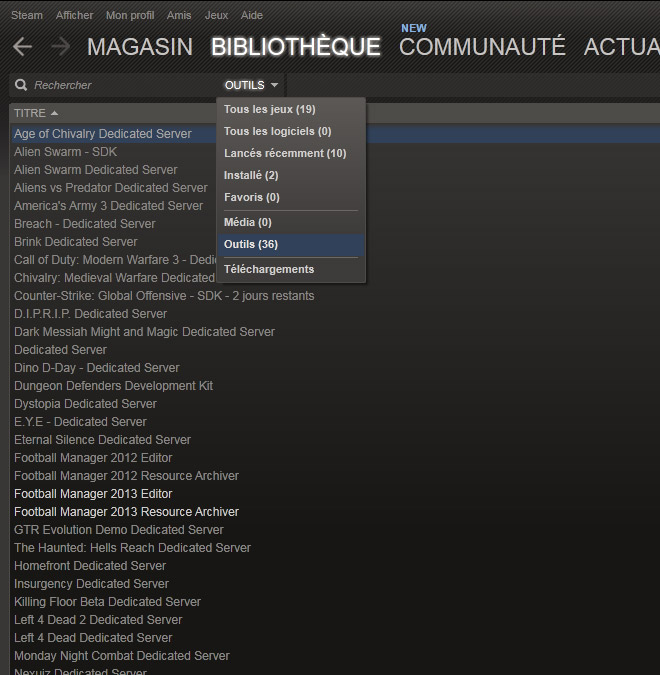Select E.Y.E - Dedicated Server

click(x=81, y=422)
